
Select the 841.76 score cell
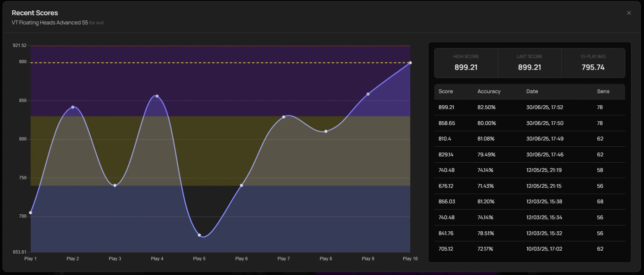446,233
